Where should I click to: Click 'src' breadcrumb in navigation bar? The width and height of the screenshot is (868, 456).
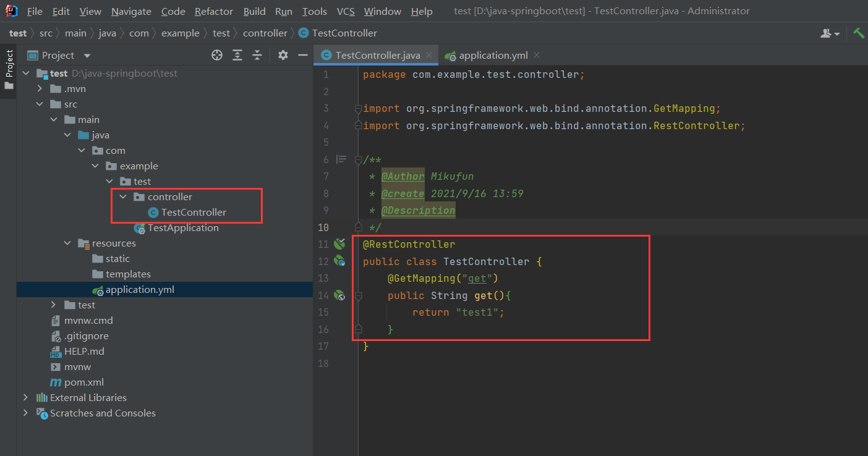click(46, 33)
